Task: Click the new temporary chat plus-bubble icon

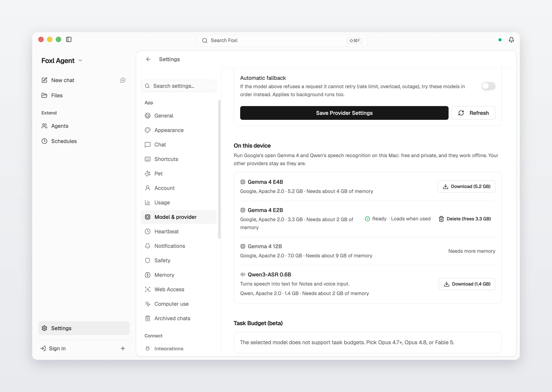Action: (123, 80)
